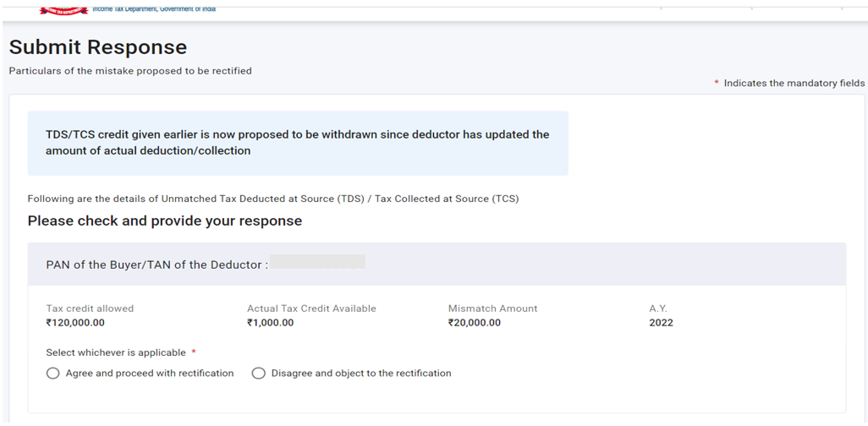
Task: Click "Particulars of the mistake proposed" subtitle
Action: pos(130,71)
